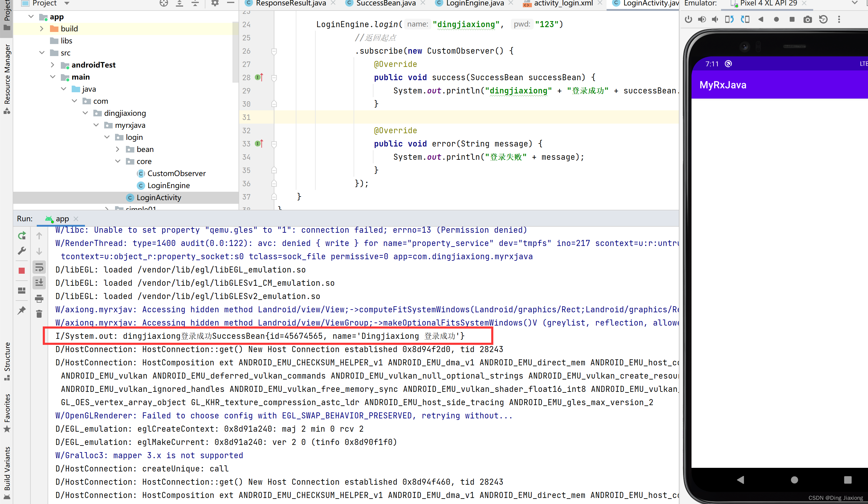Rotate emulator right
The height and width of the screenshot is (504, 868).
click(745, 19)
